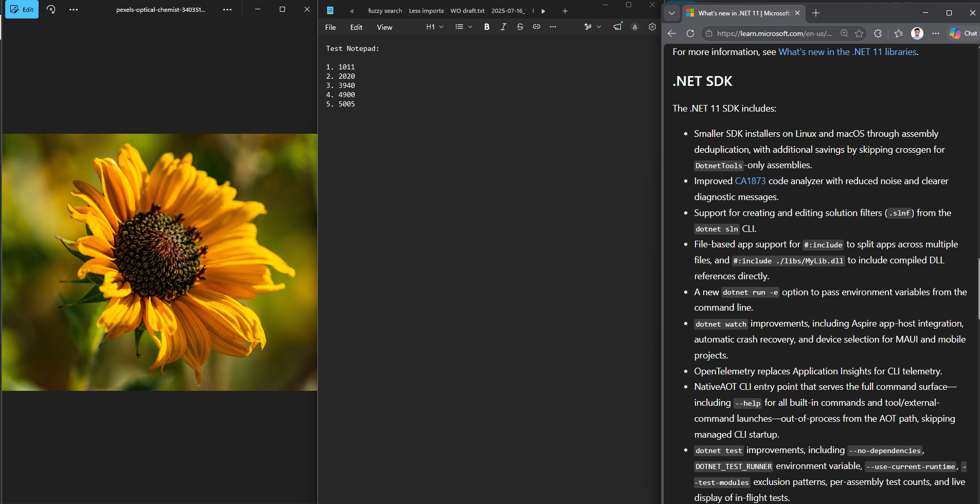This screenshot has width=980, height=504.
Task: Click the 'DotnetTools' code text
Action: pyautogui.click(x=719, y=166)
